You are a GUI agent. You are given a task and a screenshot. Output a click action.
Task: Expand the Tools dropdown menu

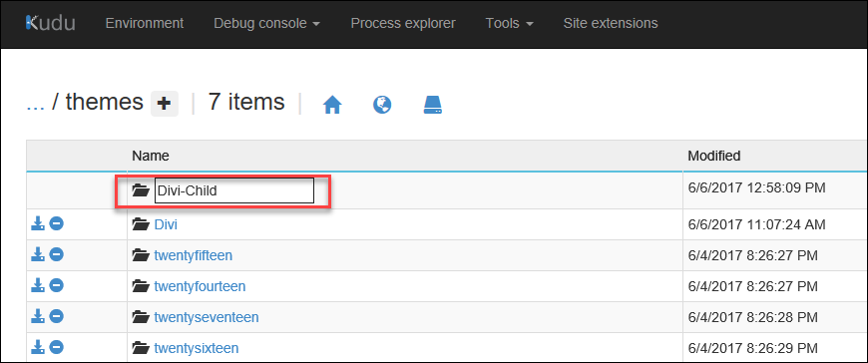(x=509, y=23)
